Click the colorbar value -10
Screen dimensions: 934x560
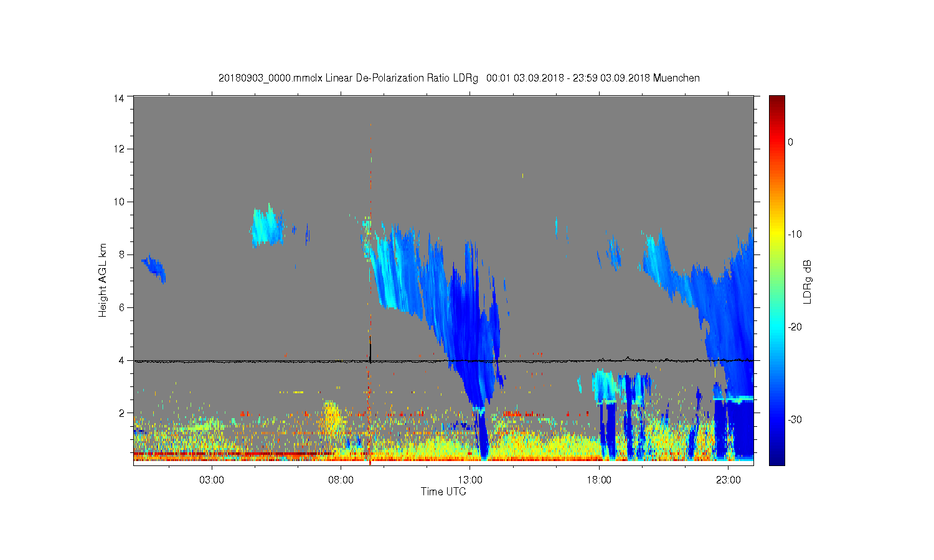point(795,235)
